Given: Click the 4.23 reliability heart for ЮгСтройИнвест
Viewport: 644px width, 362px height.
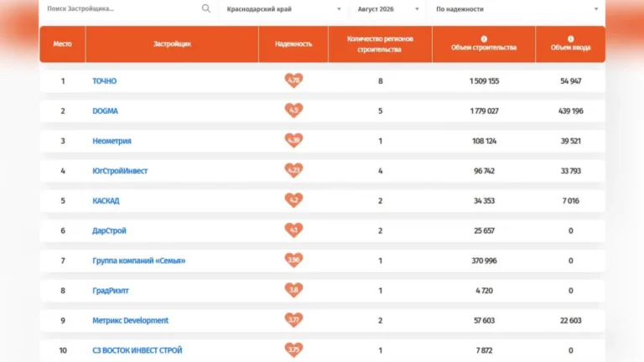Looking at the screenshot, I should coord(293,170).
